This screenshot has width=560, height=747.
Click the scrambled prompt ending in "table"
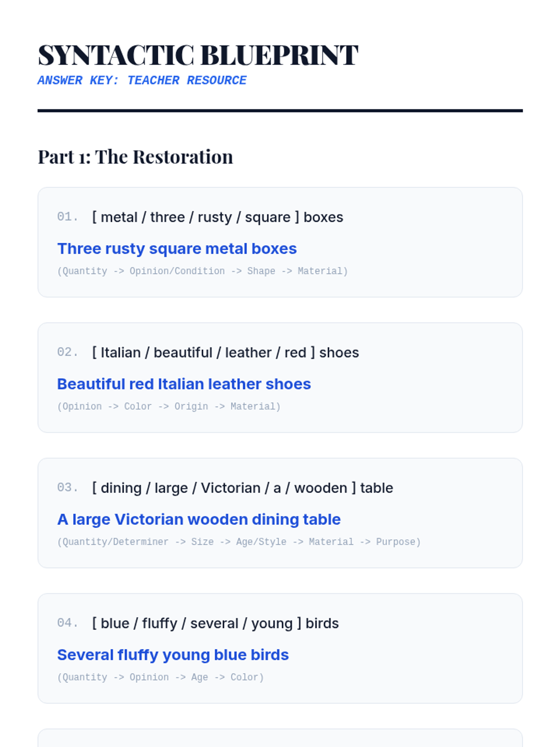tap(243, 488)
